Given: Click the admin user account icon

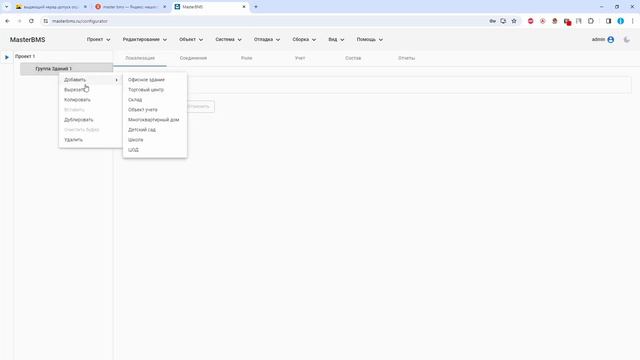Looking at the screenshot, I should tap(611, 40).
